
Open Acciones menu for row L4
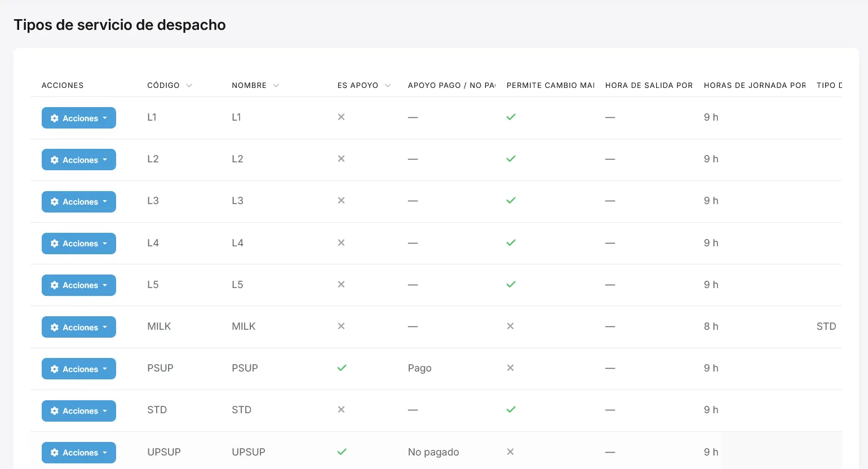(79, 244)
